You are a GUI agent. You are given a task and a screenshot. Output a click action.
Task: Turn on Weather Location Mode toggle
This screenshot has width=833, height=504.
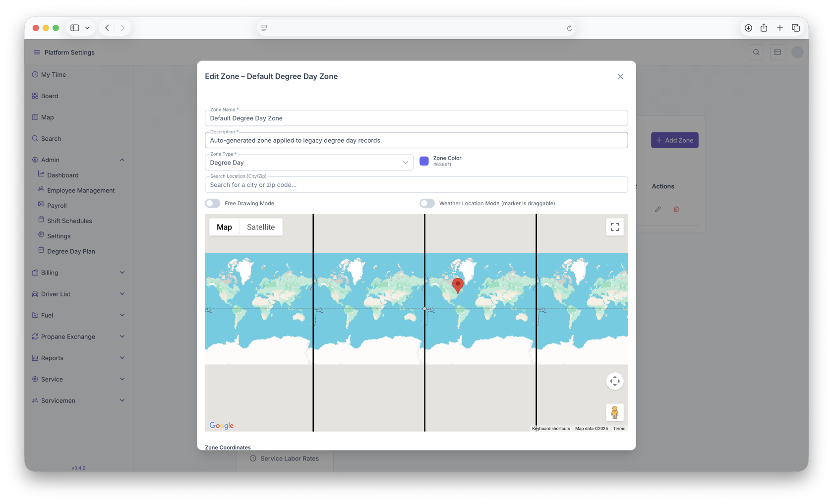point(427,203)
